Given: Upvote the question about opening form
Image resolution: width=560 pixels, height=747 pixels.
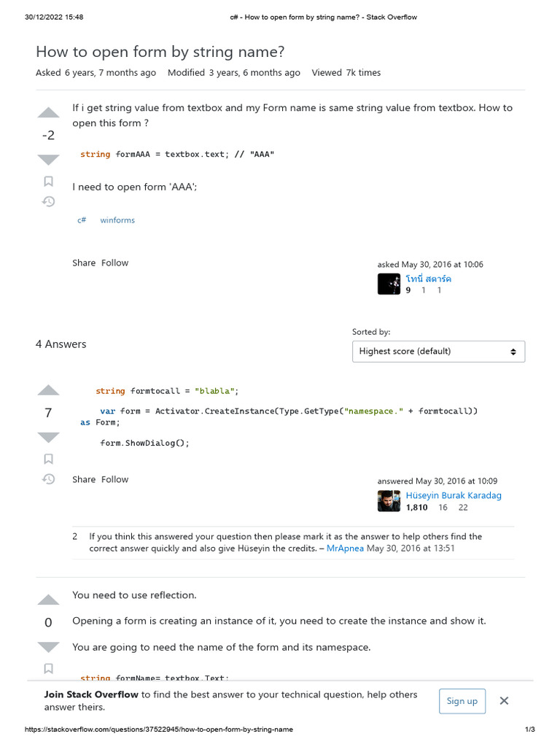Looking at the screenshot, I should tap(48, 112).
